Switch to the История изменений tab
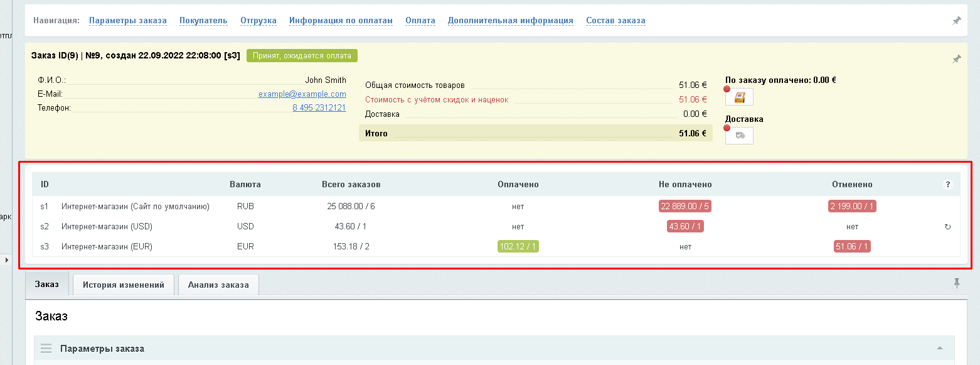This screenshot has height=365, width=980. pyautogui.click(x=124, y=285)
